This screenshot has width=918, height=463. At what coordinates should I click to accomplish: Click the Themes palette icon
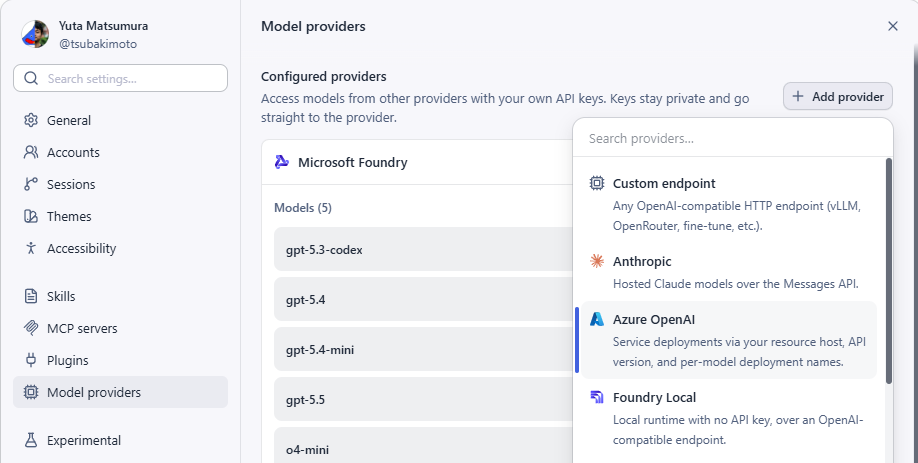[30, 216]
